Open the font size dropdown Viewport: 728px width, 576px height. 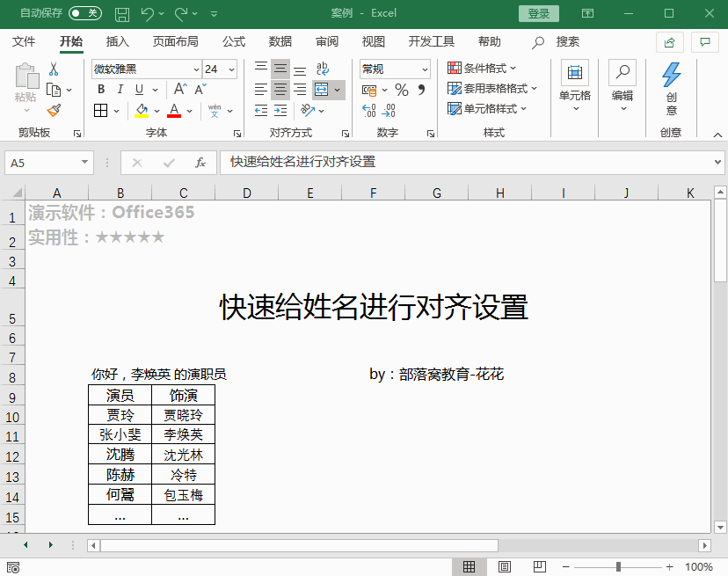(x=232, y=69)
